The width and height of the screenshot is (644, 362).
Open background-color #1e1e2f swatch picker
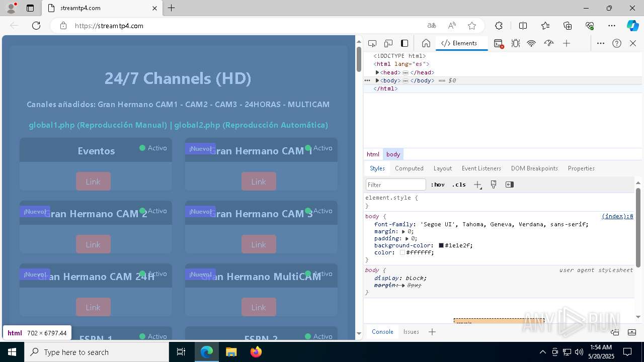pyautogui.click(x=441, y=245)
